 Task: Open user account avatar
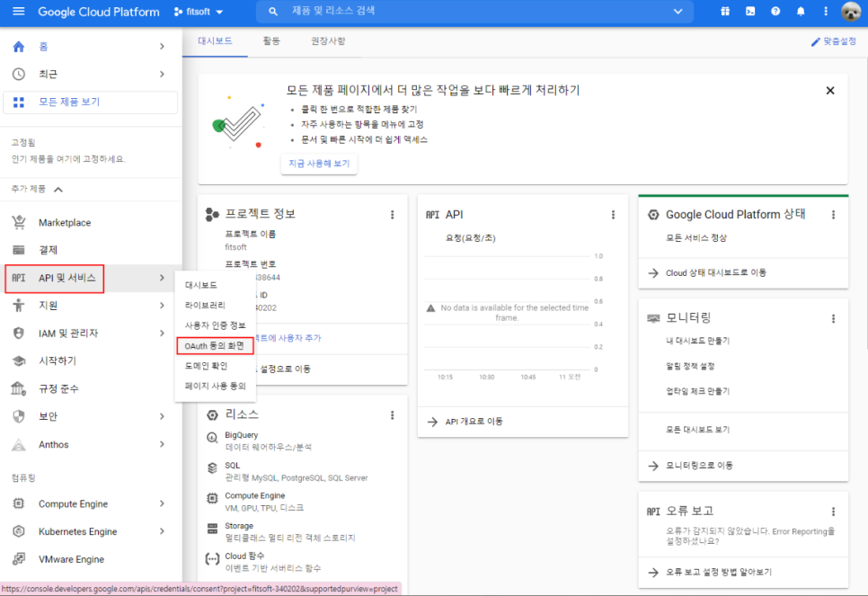(851, 11)
